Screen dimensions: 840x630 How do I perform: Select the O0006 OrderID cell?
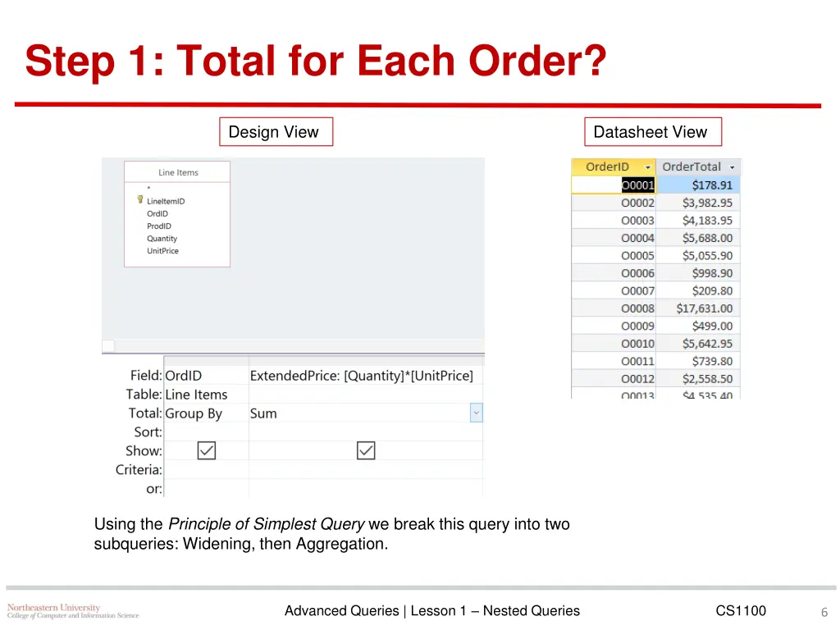(614, 273)
